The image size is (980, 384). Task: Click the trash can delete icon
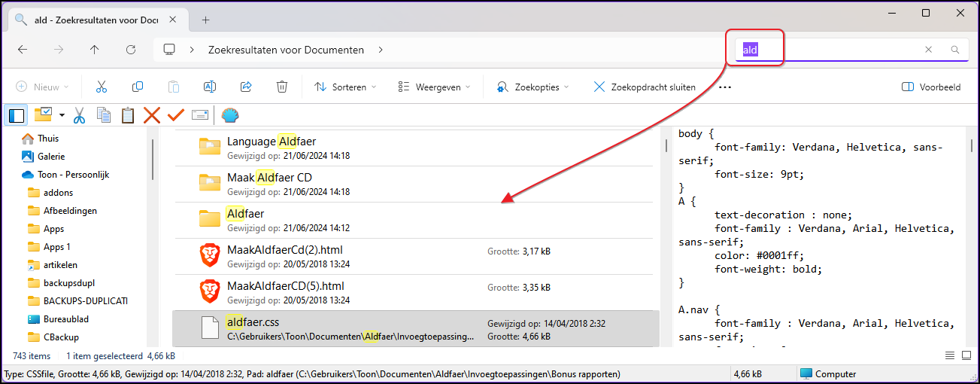point(281,87)
